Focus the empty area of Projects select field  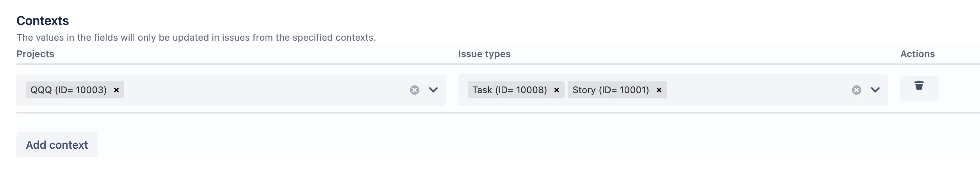tap(265, 90)
